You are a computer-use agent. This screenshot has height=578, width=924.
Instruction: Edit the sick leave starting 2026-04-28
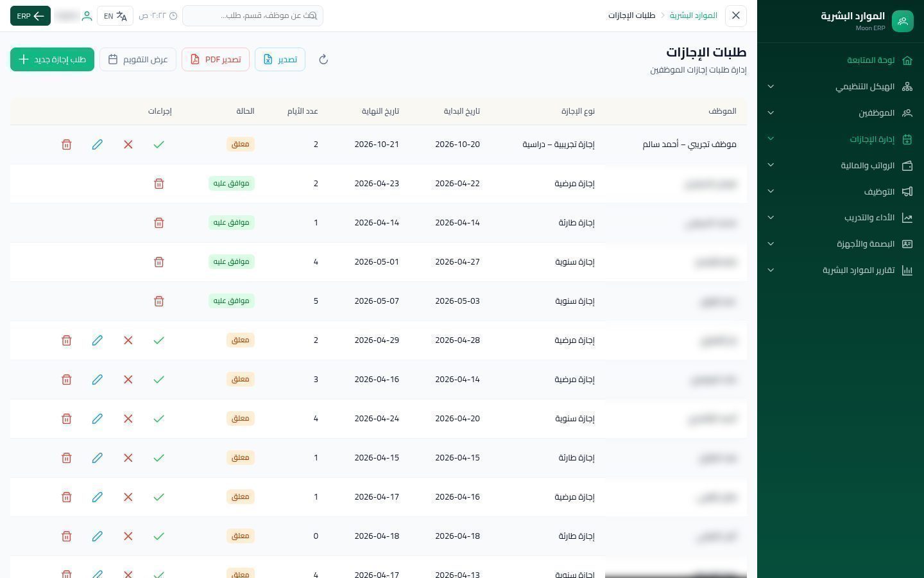pyautogui.click(x=98, y=340)
